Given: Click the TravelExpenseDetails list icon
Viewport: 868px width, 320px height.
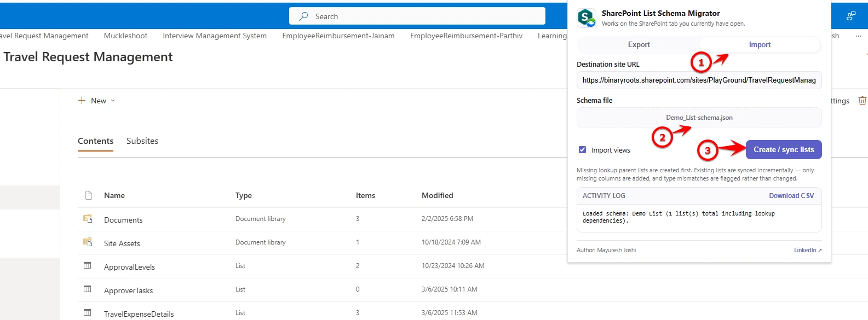Looking at the screenshot, I should [x=88, y=312].
